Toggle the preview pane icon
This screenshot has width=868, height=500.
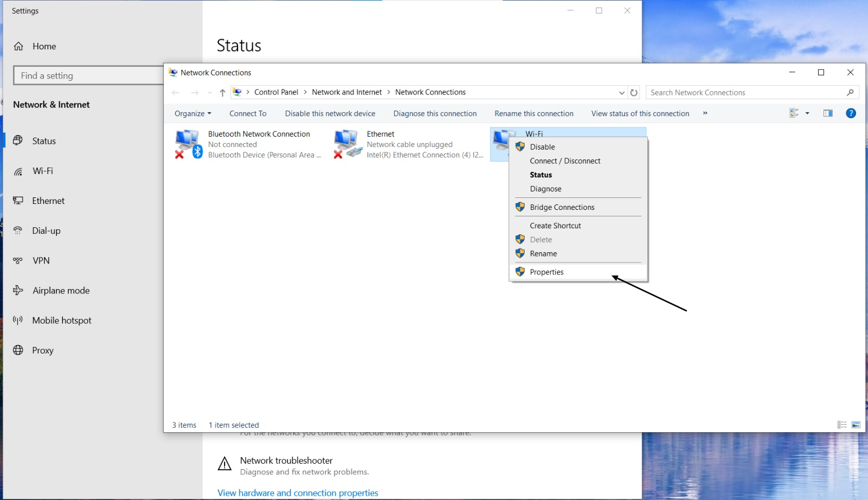(828, 113)
